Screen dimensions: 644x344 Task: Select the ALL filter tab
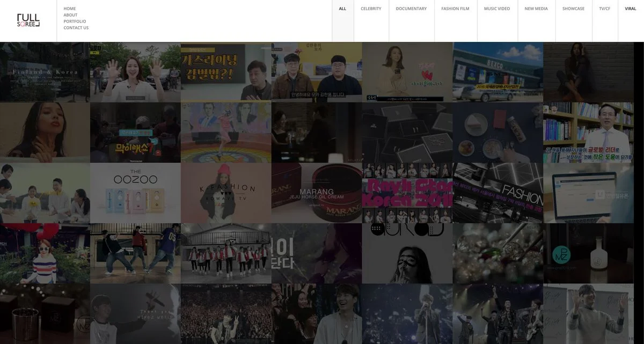coord(342,9)
